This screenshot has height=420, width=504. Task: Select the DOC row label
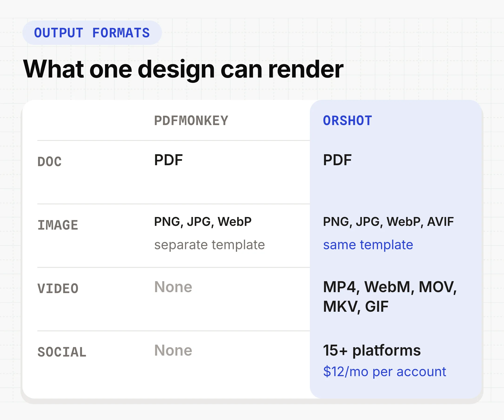point(49,161)
